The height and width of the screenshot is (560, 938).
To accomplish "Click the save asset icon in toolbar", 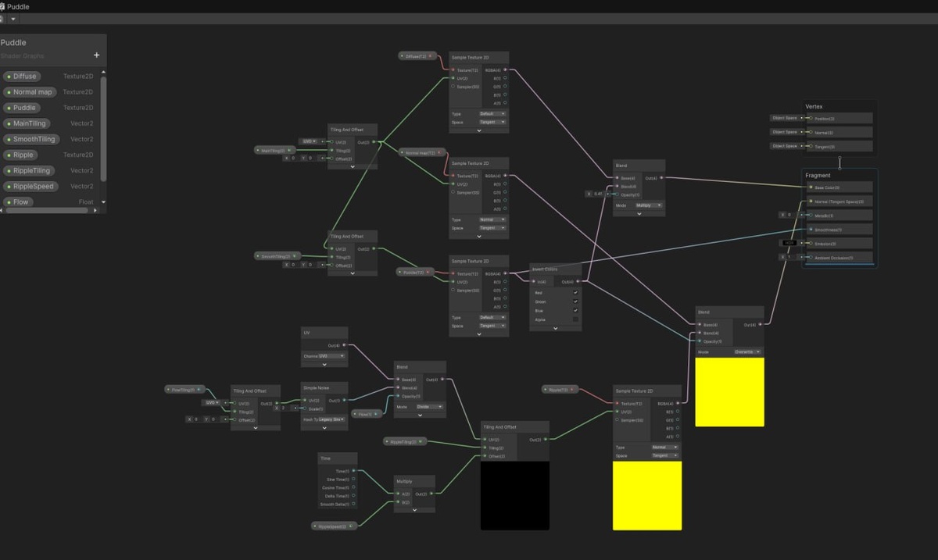I will pyautogui.click(x=2, y=18).
